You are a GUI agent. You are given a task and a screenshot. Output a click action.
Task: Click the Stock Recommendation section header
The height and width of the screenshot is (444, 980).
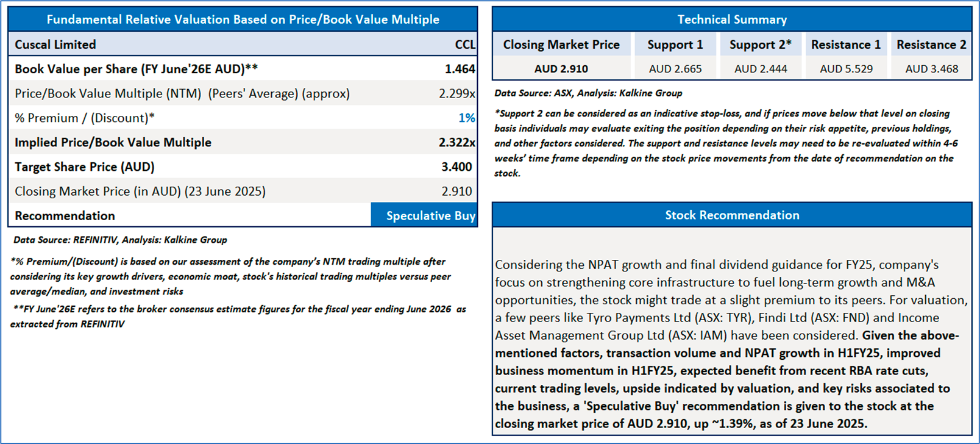[x=731, y=215]
